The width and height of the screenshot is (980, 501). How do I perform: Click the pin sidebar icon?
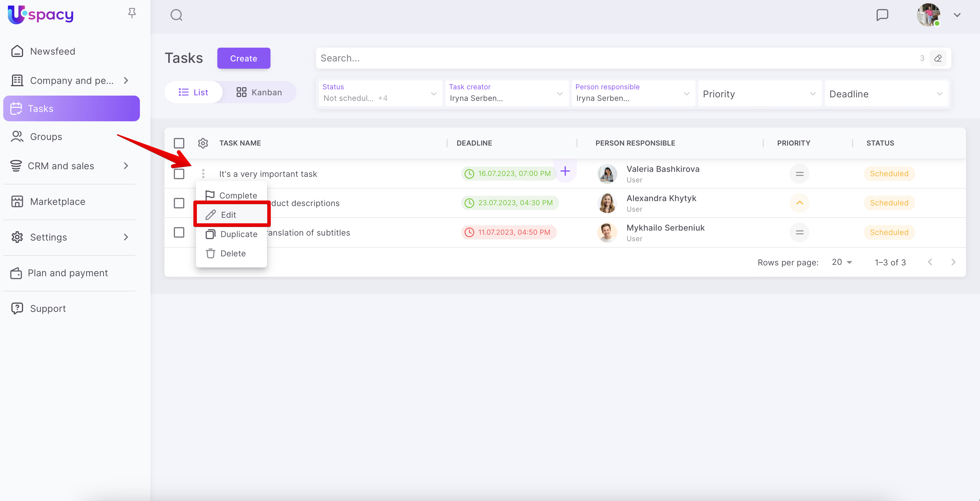point(132,13)
